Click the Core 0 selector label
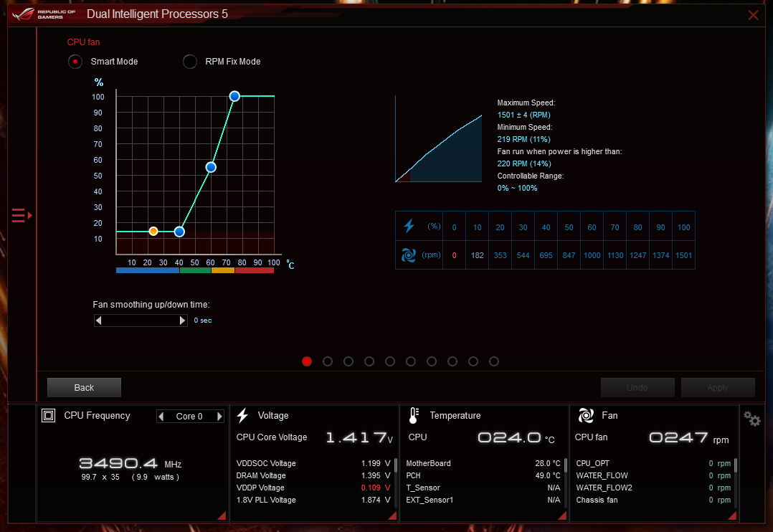This screenshot has width=773, height=532. tap(189, 417)
